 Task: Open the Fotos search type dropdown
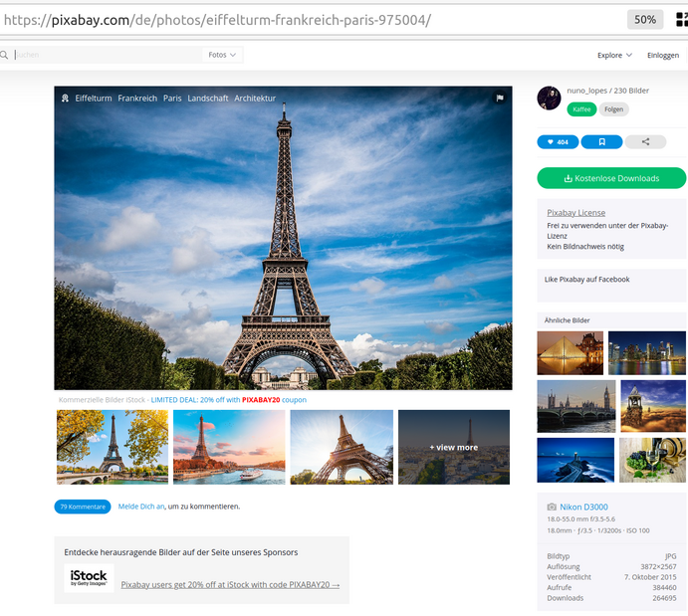[x=222, y=55]
